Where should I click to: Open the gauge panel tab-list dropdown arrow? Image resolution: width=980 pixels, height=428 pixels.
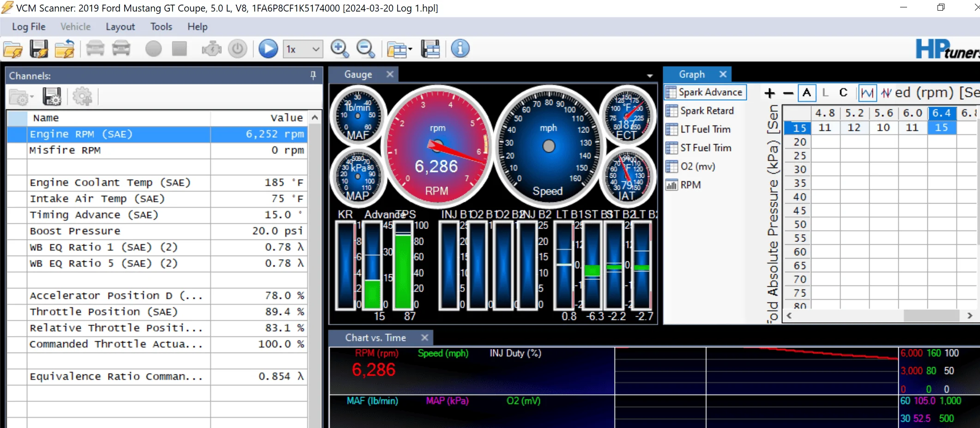650,76
